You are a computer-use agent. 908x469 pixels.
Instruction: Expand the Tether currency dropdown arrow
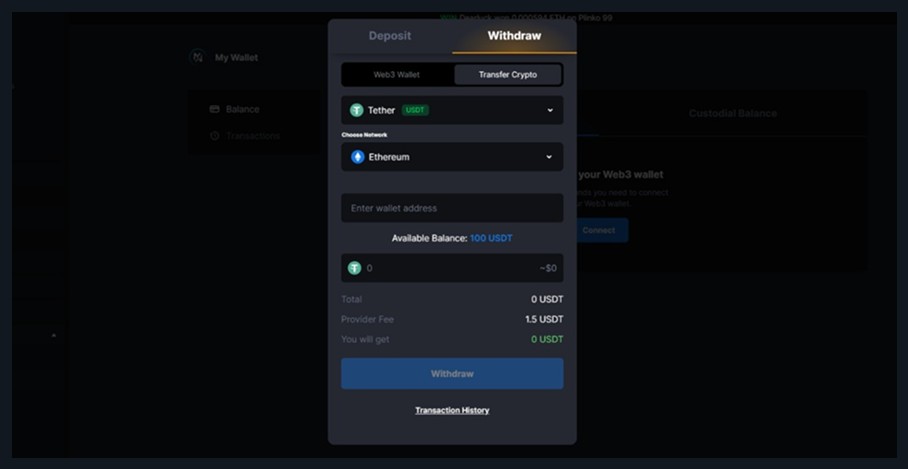point(549,110)
